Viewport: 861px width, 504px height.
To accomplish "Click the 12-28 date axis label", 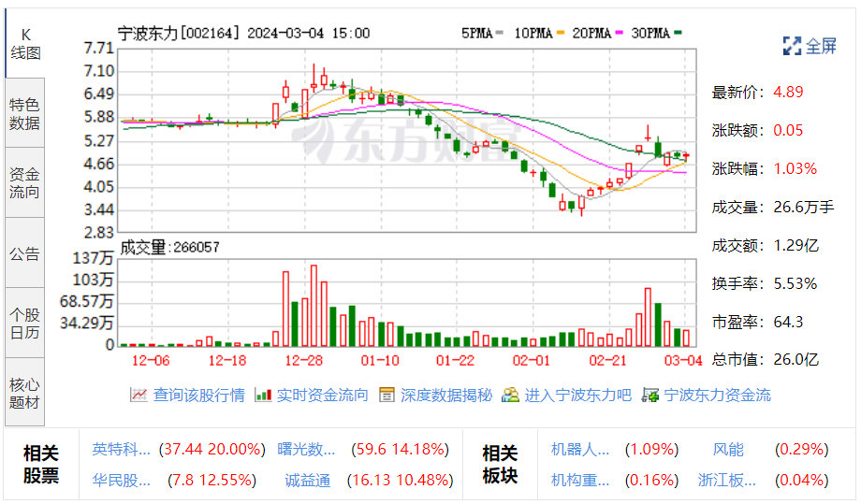I will click(303, 360).
